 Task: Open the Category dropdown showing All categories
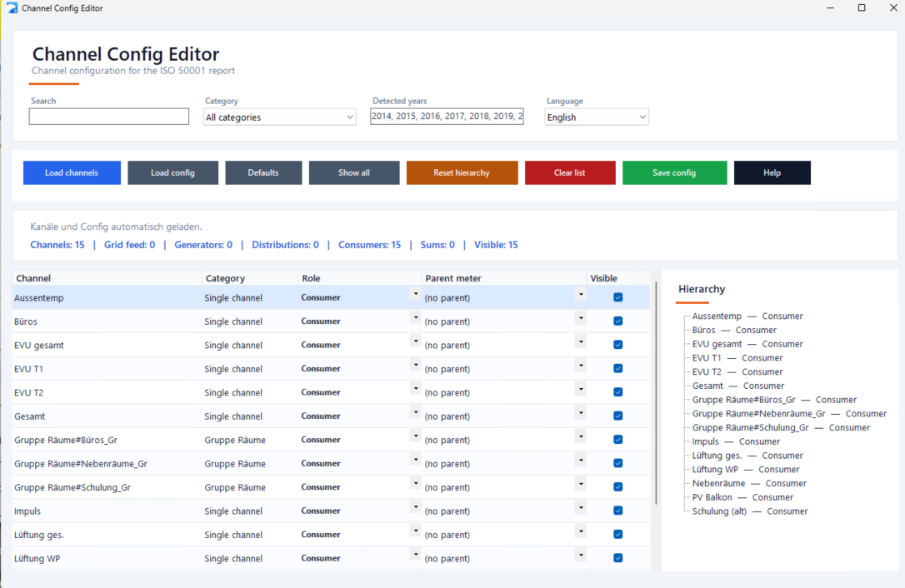tap(279, 117)
